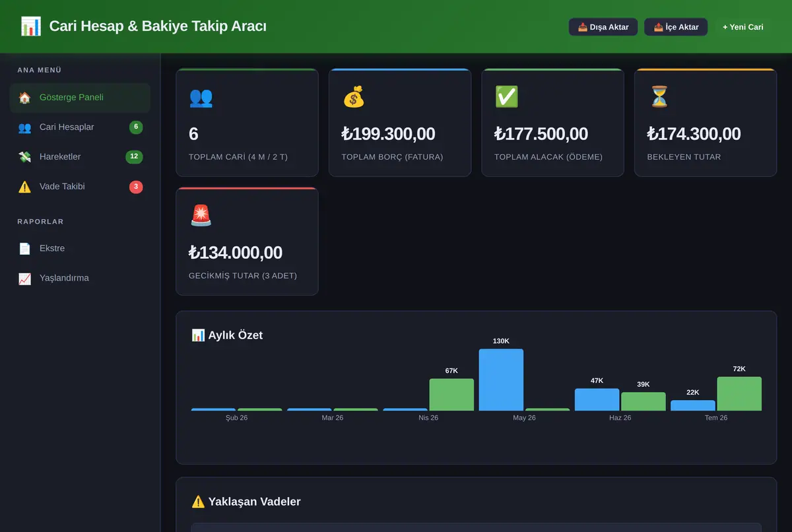Click the people icon beside Cari Hesaplar
Viewport: 792px width, 532px height.
coord(24,127)
